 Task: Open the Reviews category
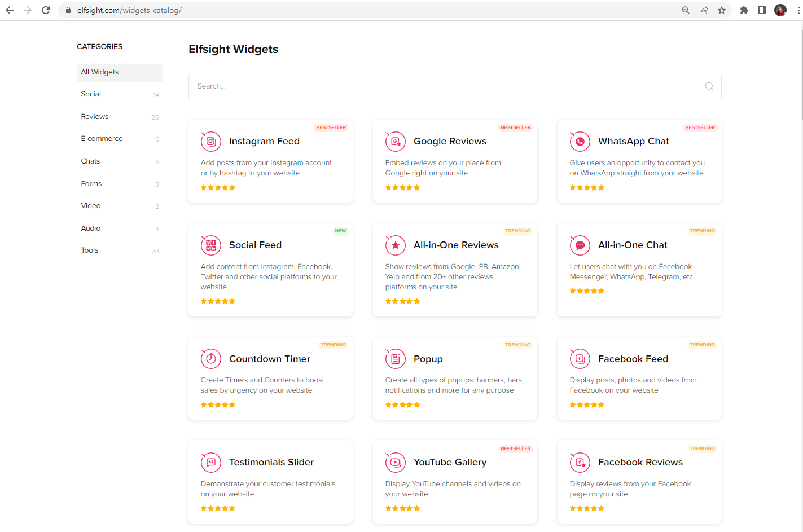pyautogui.click(x=120, y=117)
